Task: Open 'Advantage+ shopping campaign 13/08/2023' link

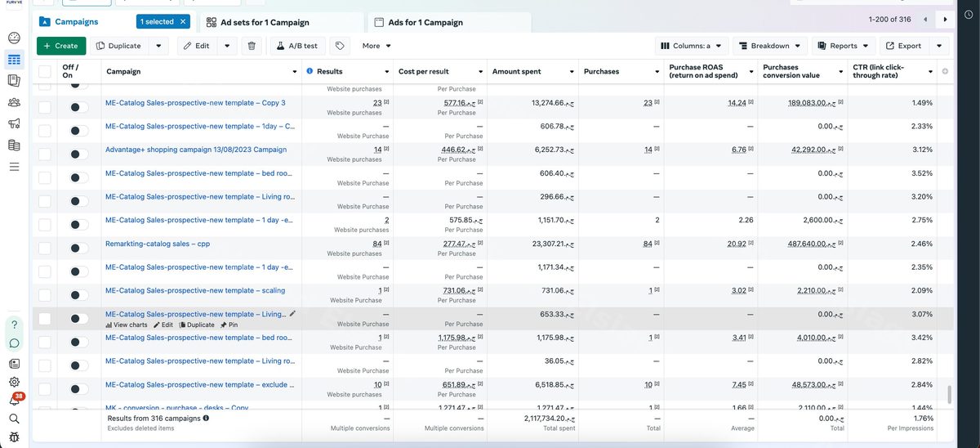Action: [196, 150]
